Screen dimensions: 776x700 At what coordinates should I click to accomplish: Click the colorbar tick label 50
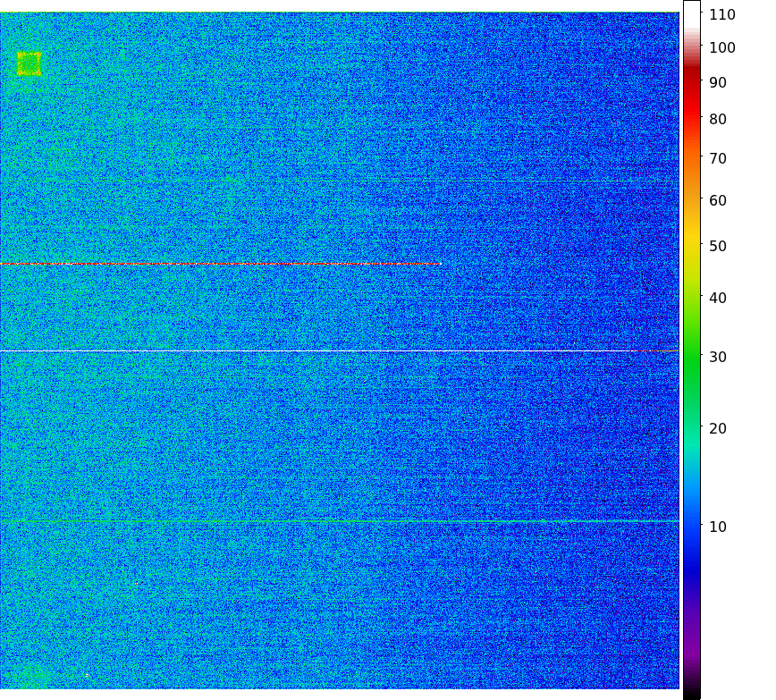[x=718, y=246]
